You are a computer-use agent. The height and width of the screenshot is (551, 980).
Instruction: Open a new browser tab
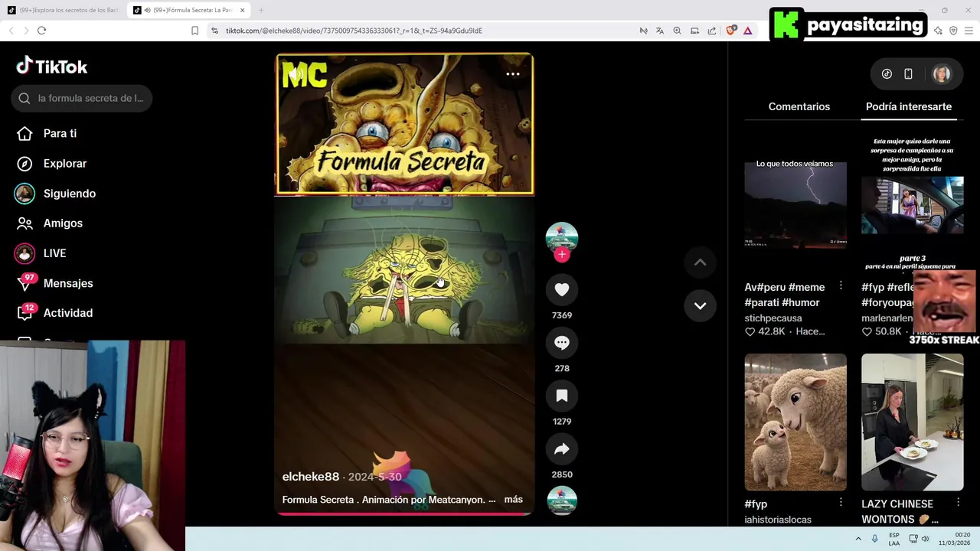coord(260,10)
